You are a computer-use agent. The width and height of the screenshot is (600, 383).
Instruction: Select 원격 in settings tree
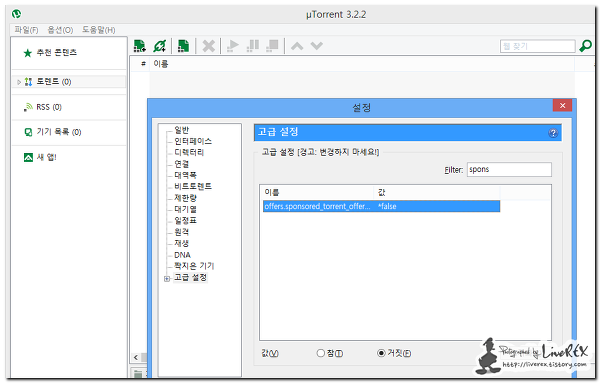click(x=182, y=232)
